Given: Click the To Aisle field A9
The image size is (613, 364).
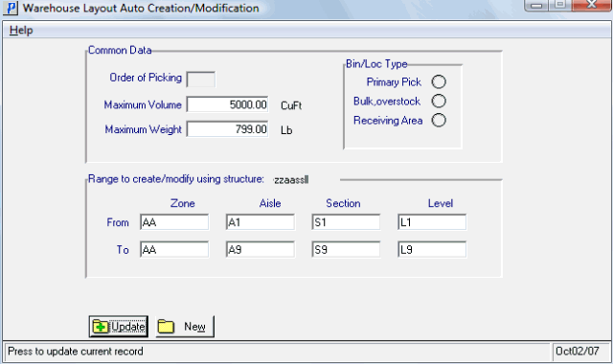Looking at the screenshot, I should (x=261, y=249).
